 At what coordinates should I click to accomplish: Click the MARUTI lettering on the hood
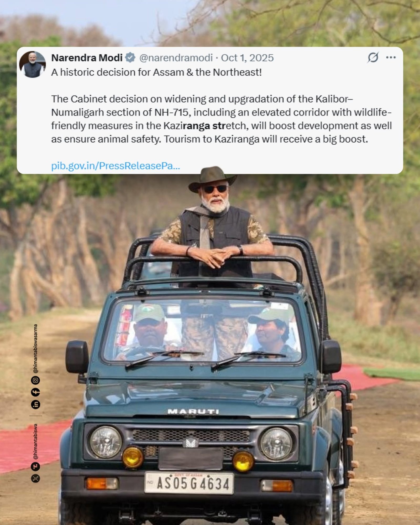(193, 411)
